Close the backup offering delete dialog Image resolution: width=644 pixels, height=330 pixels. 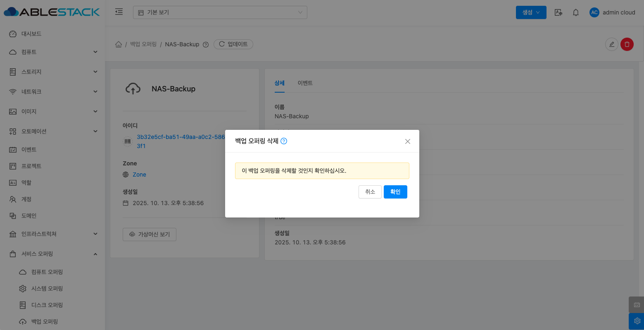(407, 141)
